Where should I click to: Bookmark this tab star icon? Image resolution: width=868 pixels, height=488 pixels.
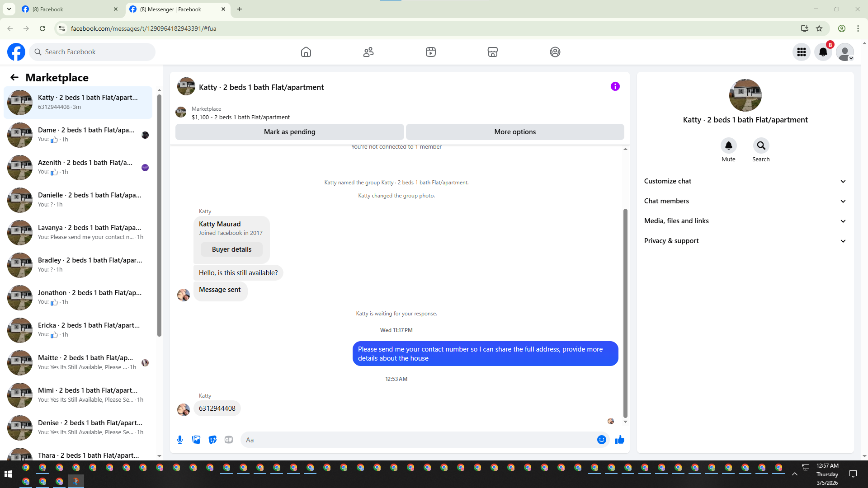click(819, 28)
